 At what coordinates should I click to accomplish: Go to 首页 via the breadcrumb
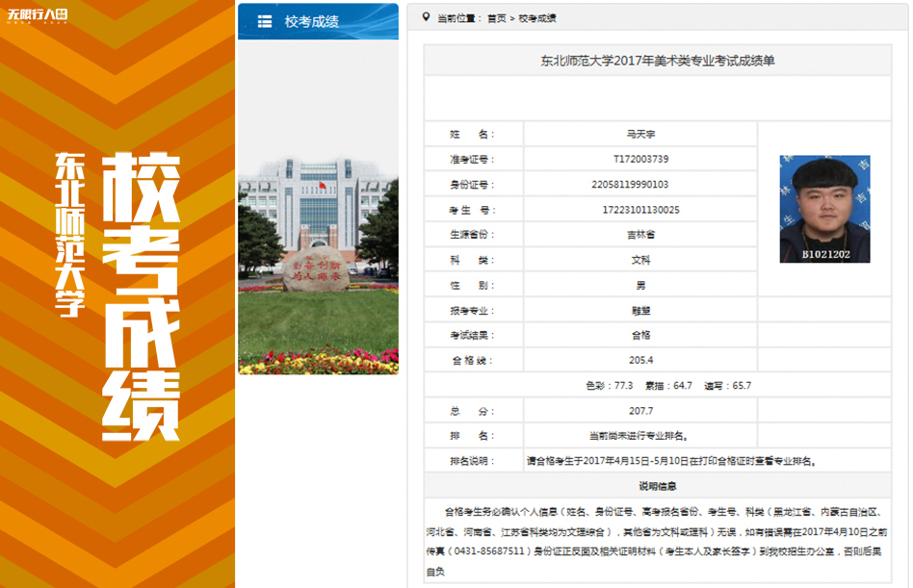[x=497, y=18]
